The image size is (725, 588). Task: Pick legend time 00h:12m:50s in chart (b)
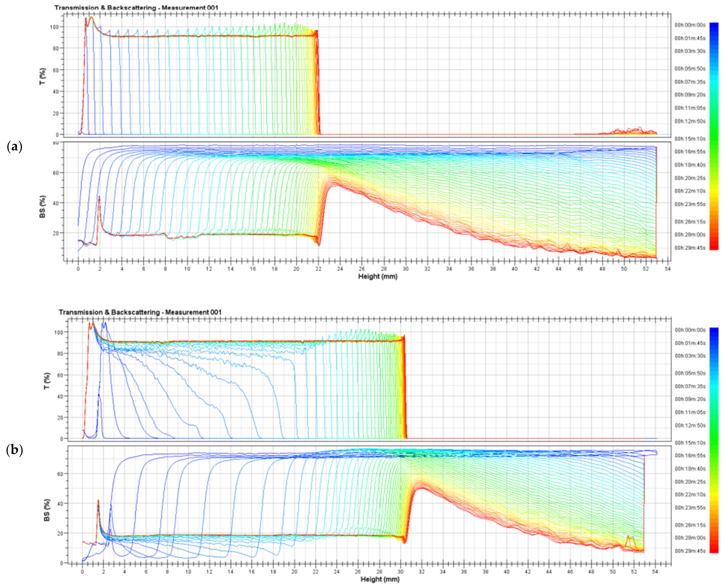pyautogui.click(x=690, y=425)
